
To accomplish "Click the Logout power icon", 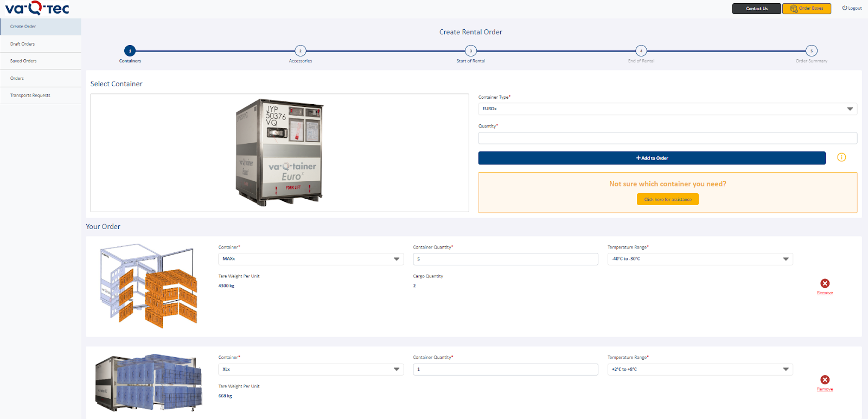I will click(x=844, y=8).
